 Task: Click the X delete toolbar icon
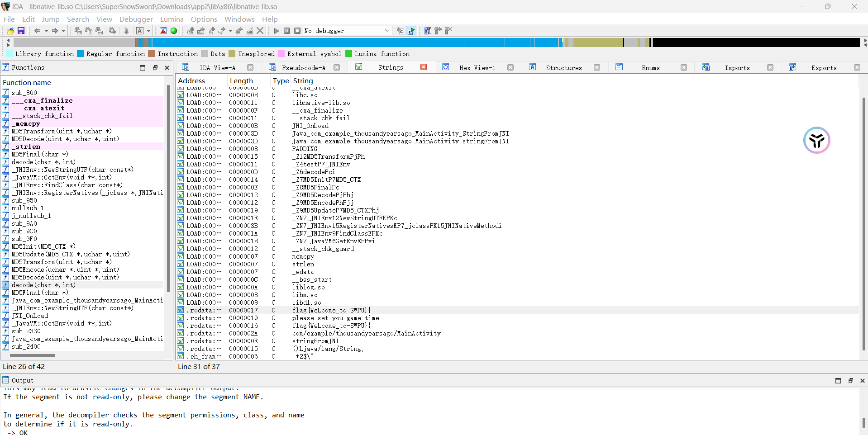260,31
